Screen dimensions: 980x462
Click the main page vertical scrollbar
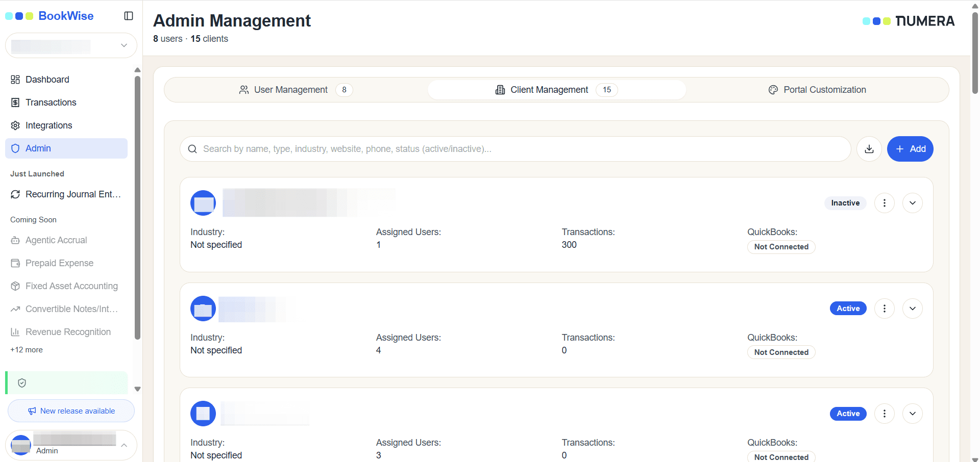click(x=975, y=53)
